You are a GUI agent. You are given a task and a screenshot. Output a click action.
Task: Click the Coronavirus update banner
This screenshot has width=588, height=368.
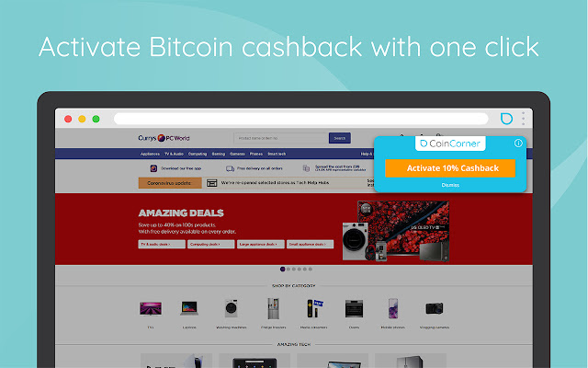170,183
